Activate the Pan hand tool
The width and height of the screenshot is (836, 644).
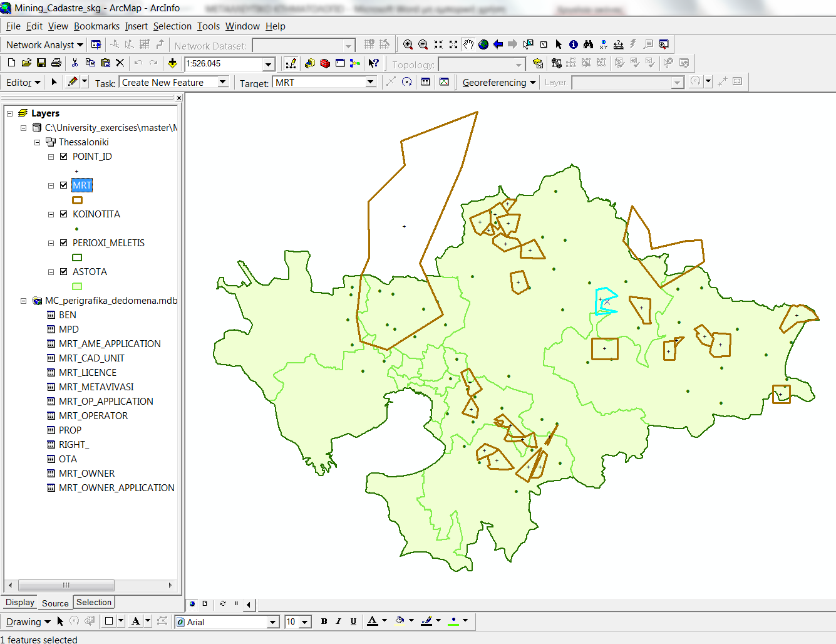[x=468, y=44]
